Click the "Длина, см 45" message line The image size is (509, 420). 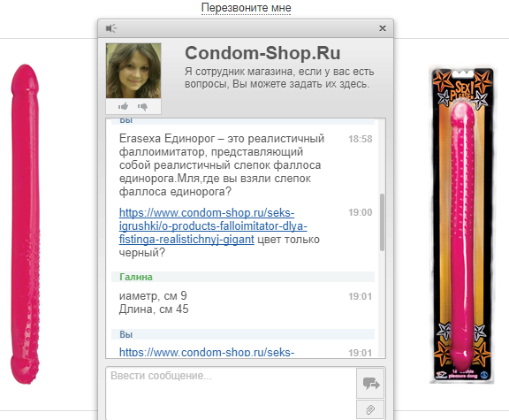[x=154, y=309]
